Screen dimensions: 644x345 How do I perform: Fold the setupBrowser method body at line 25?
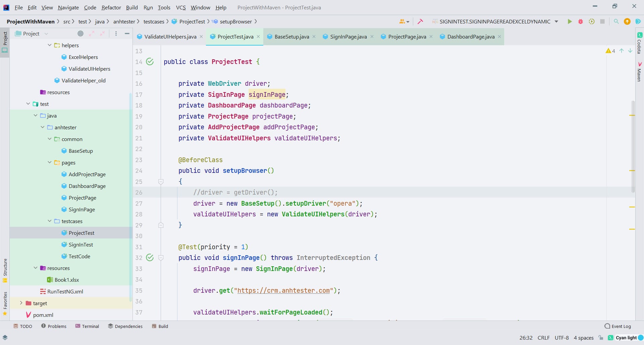(161, 182)
